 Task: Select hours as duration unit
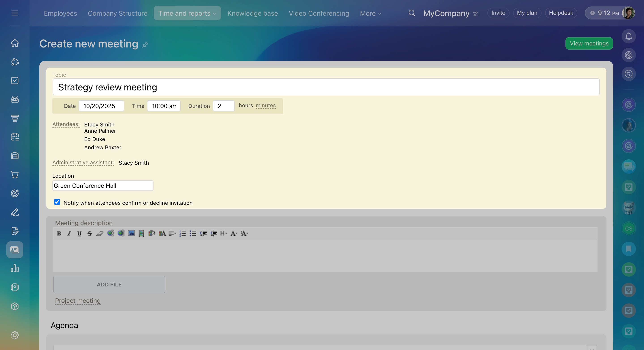tap(246, 105)
